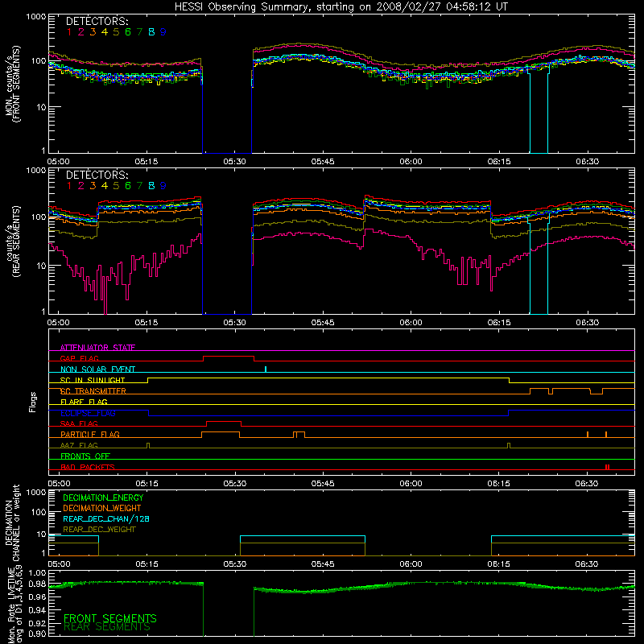Viewport: 644px width, 644px height.
Task: Click 1.00 value on livetime y-axis
Action: [38, 572]
